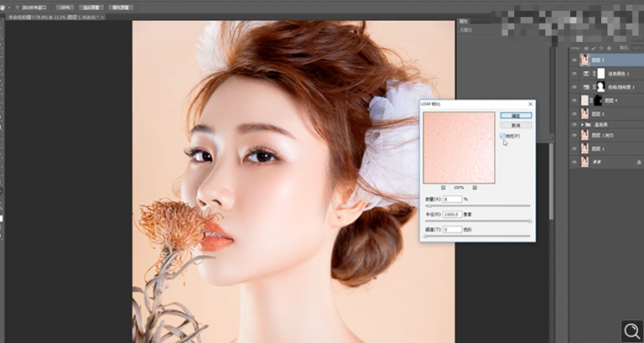644x343 pixels.
Task: Select the 背景 layer thumbnail
Action: 585,161
